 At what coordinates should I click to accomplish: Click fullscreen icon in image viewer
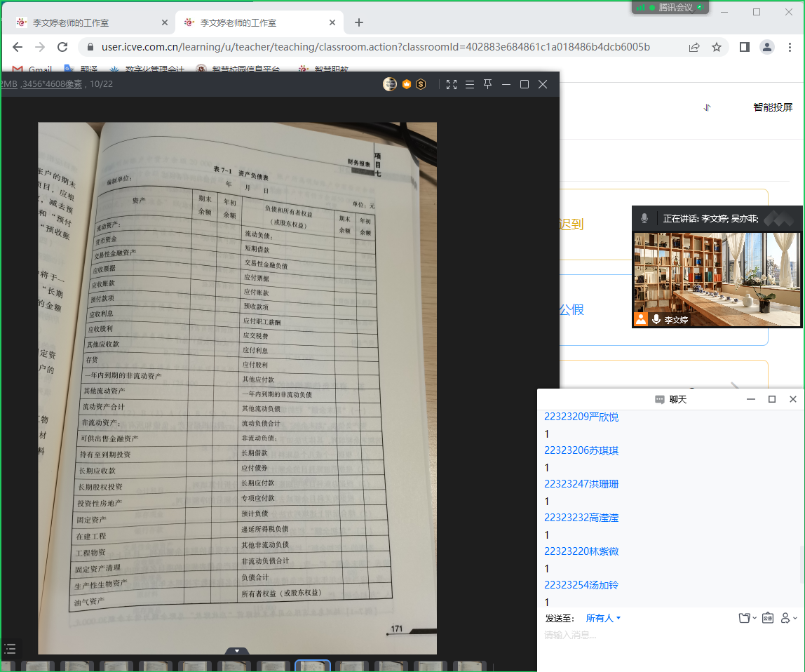(x=452, y=84)
